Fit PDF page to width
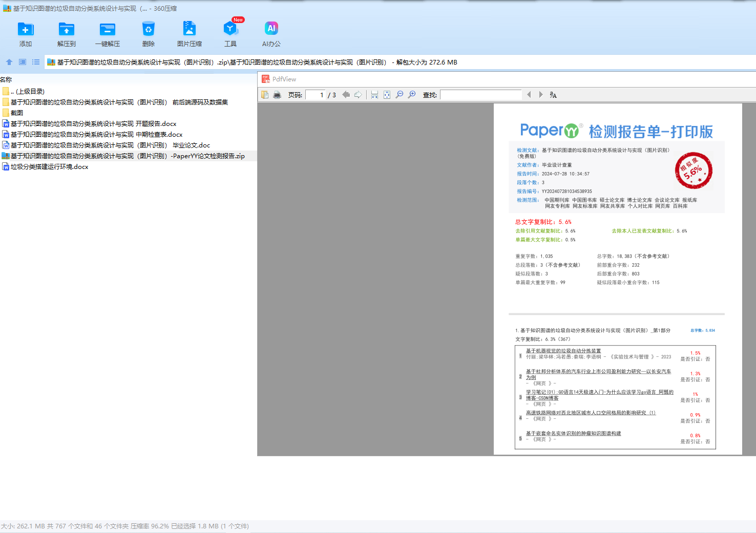This screenshot has width=756, height=533. 374,95
